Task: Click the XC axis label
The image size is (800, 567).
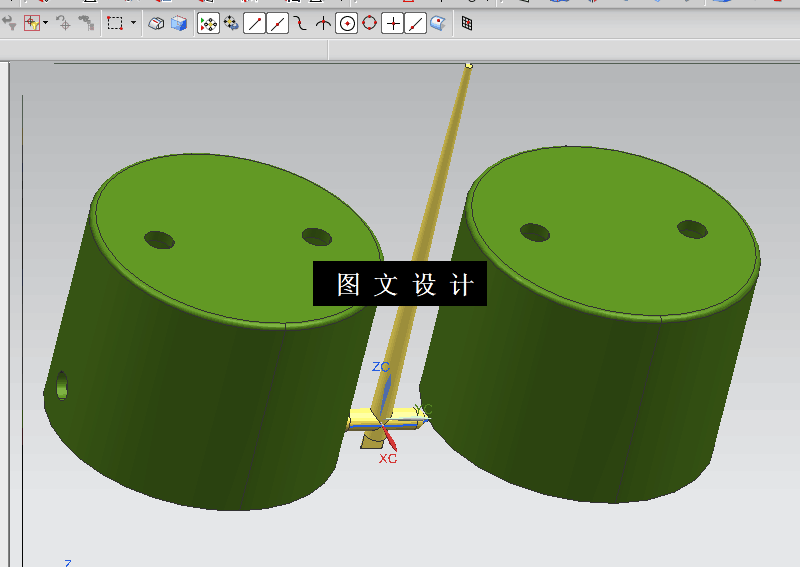Action: pos(388,458)
